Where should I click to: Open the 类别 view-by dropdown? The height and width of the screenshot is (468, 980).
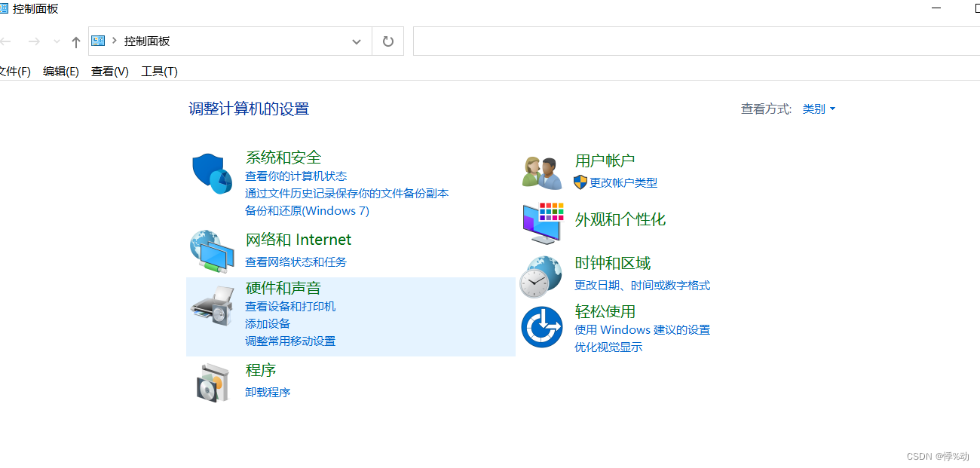[819, 109]
